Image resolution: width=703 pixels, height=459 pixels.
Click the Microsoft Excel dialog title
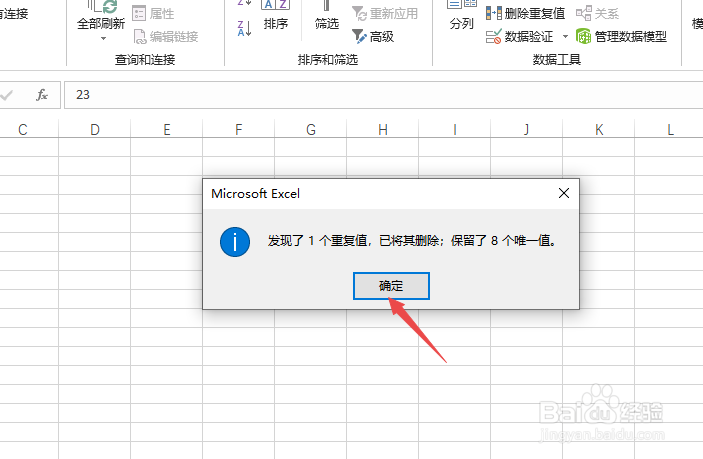click(256, 194)
